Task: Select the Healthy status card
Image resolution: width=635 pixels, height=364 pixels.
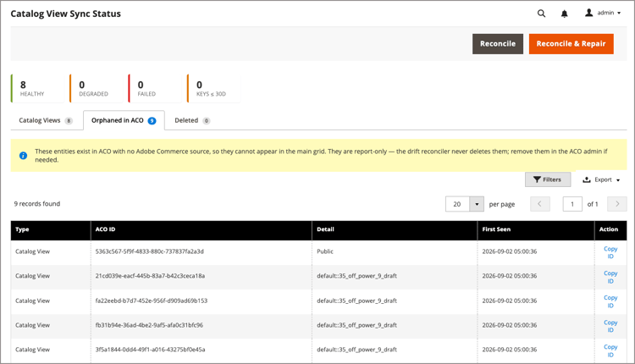Action: [x=36, y=88]
